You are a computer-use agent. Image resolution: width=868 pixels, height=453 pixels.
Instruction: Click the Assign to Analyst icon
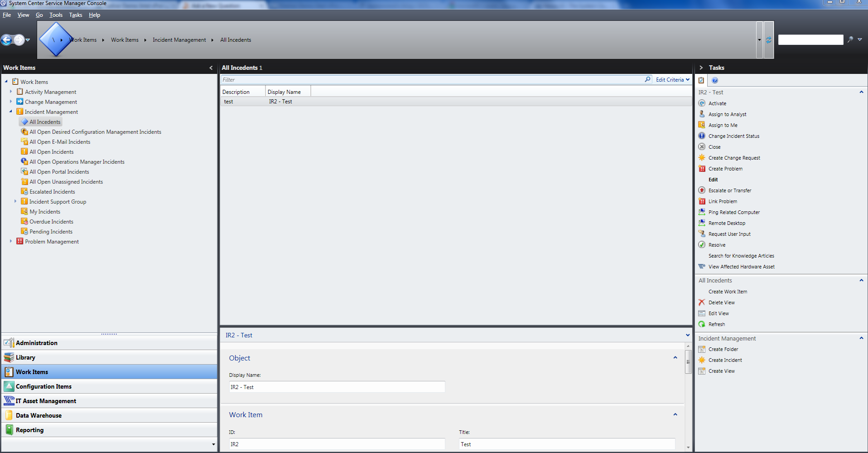point(702,114)
